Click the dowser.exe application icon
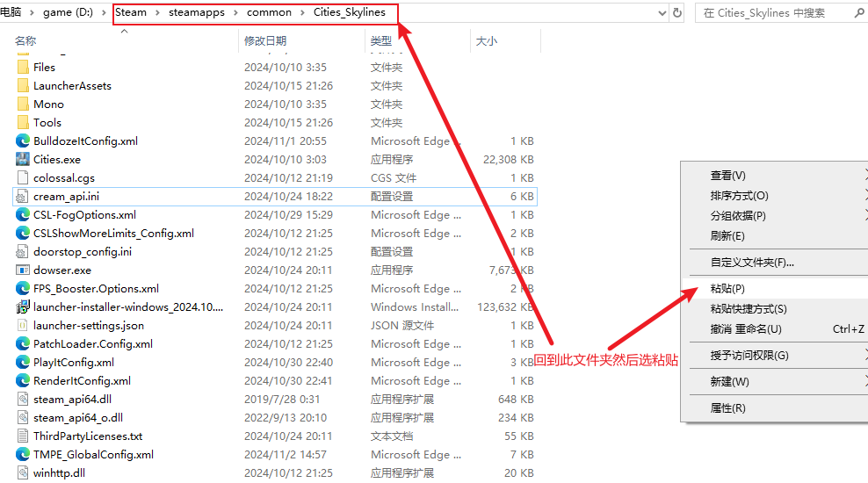The height and width of the screenshot is (483, 868). click(x=23, y=270)
